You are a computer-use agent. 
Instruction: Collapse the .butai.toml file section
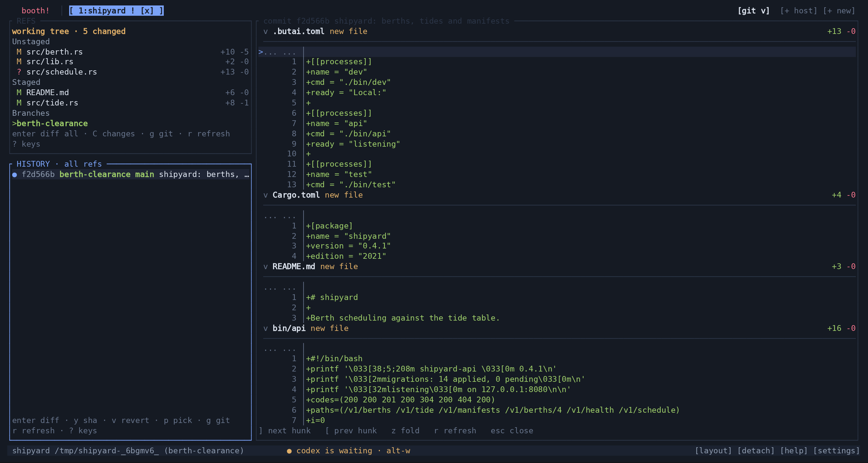click(265, 31)
